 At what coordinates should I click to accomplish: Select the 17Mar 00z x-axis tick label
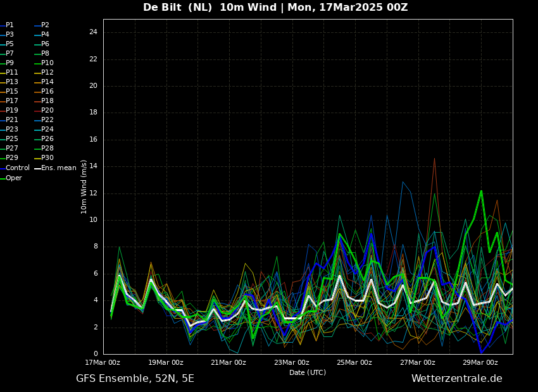(103, 363)
